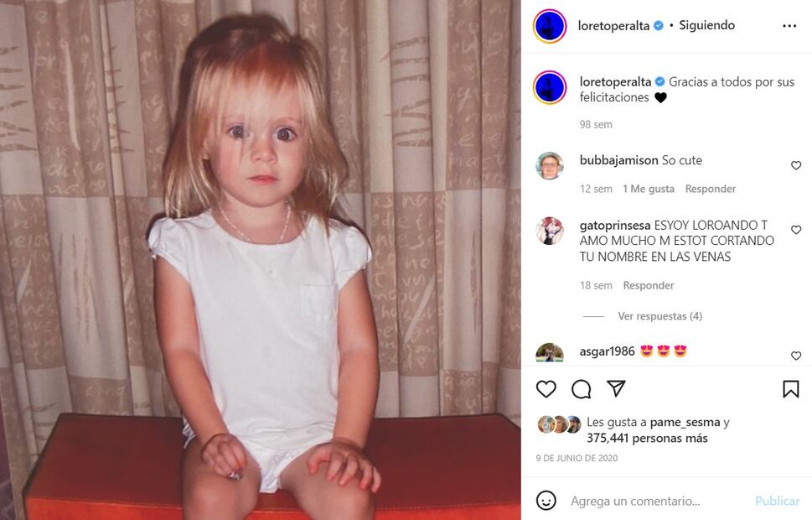
Task: Open the comment bubble icon
Action: [581, 389]
